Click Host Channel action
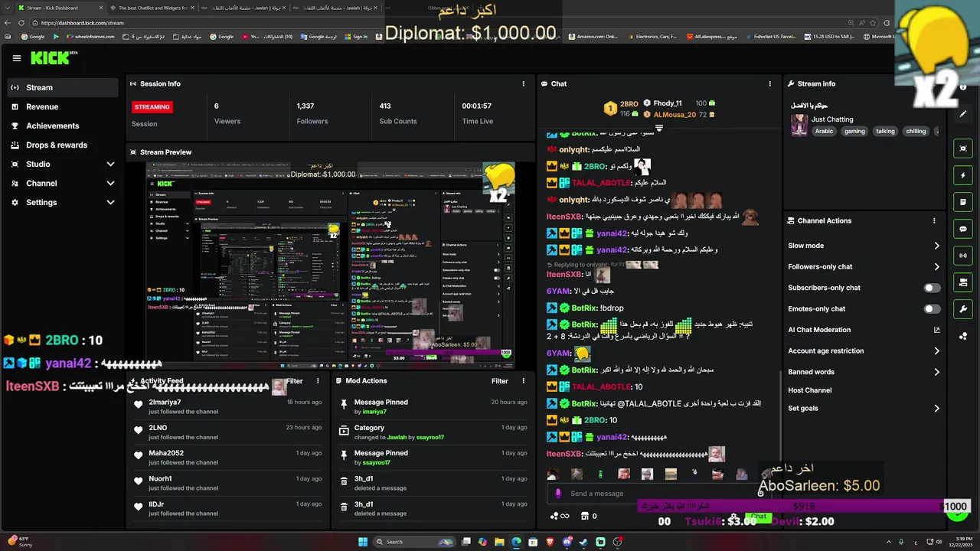980x551 pixels. [x=809, y=390]
